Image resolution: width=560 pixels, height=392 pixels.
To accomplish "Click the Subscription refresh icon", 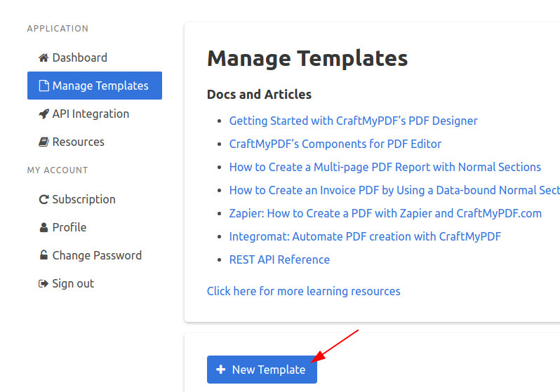I will pyautogui.click(x=44, y=199).
